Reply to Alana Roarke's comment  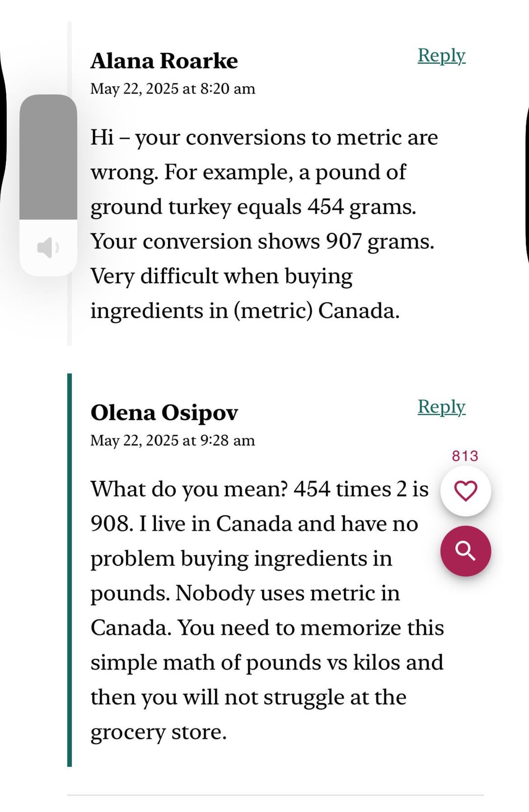(441, 55)
